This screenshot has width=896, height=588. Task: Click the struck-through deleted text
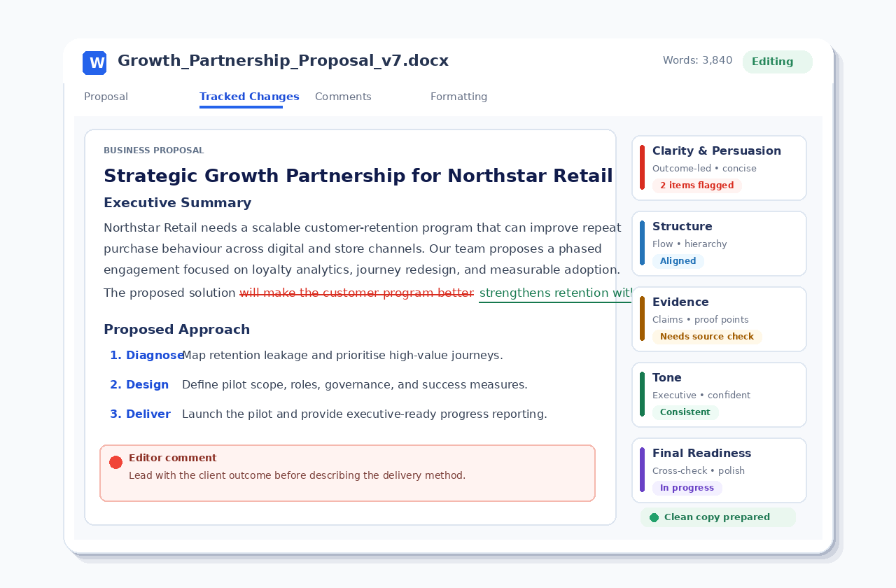pos(357,293)
